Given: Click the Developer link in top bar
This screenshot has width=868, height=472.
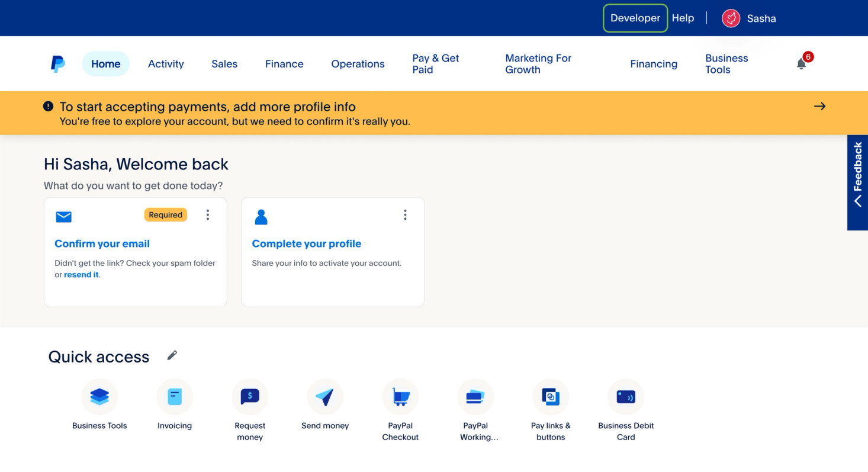Looking at the screenshot, I should [635, 18].
